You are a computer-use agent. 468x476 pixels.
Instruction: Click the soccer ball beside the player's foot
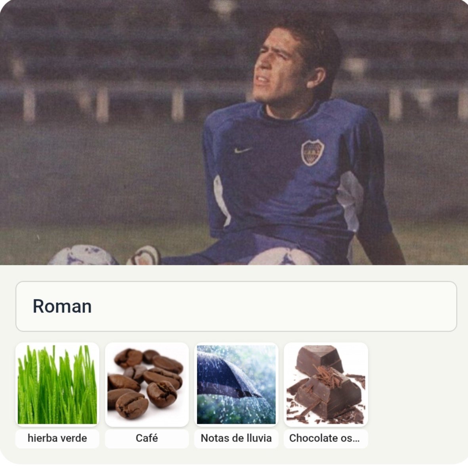83,255
